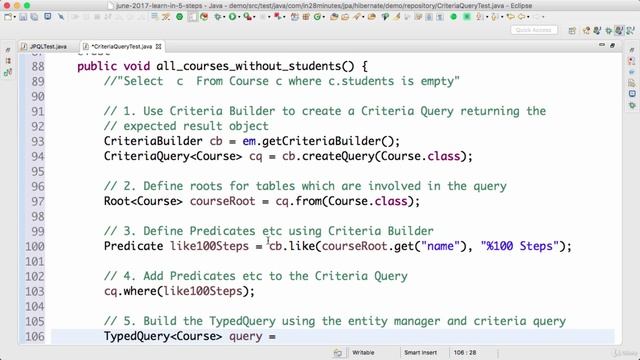
Task: Click the courseRoot variable on line 97
Action: click(222, 201)
